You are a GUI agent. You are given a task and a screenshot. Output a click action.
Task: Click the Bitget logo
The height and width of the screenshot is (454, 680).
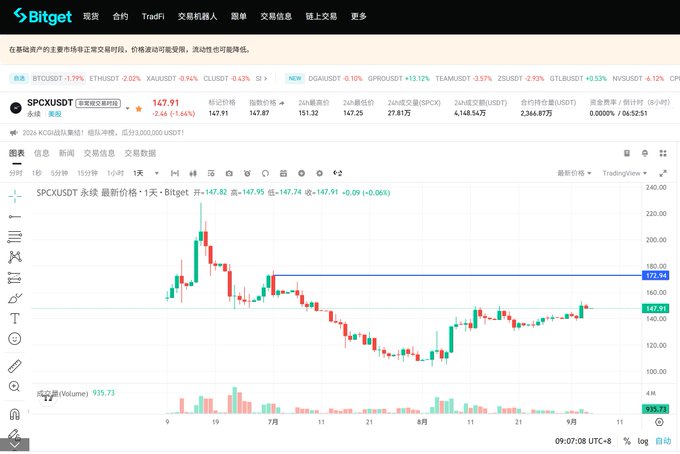[42, 16]
